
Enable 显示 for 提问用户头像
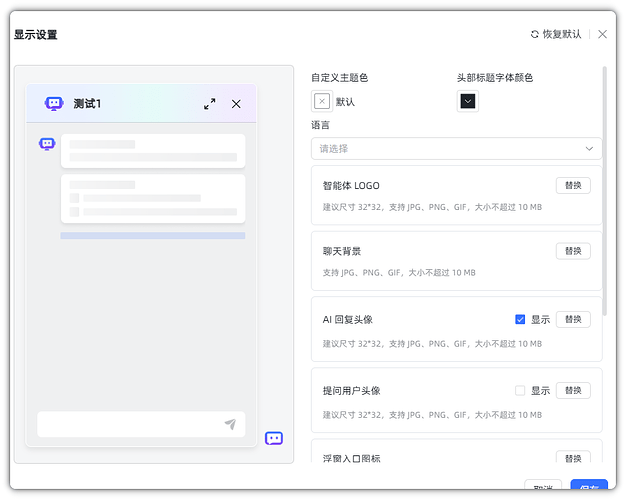coord(520,391)
